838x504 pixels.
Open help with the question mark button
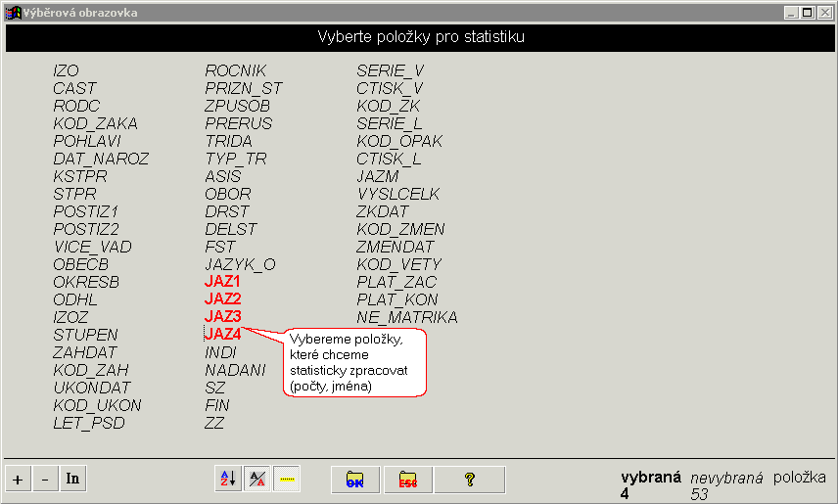[x=470, y=480]
